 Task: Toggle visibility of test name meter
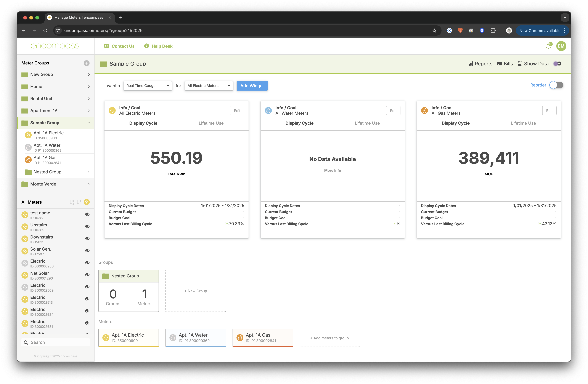click(x=87, y=214)
